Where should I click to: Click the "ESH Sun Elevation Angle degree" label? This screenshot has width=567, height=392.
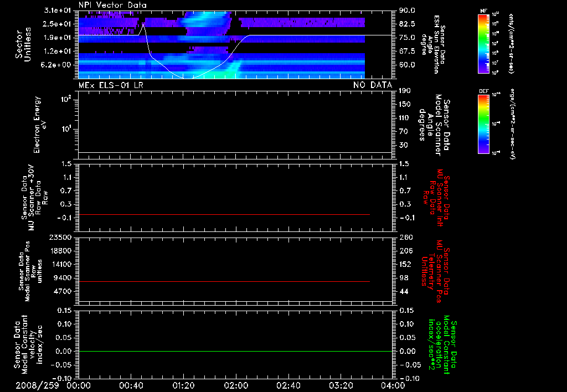[x=433, y=44]
